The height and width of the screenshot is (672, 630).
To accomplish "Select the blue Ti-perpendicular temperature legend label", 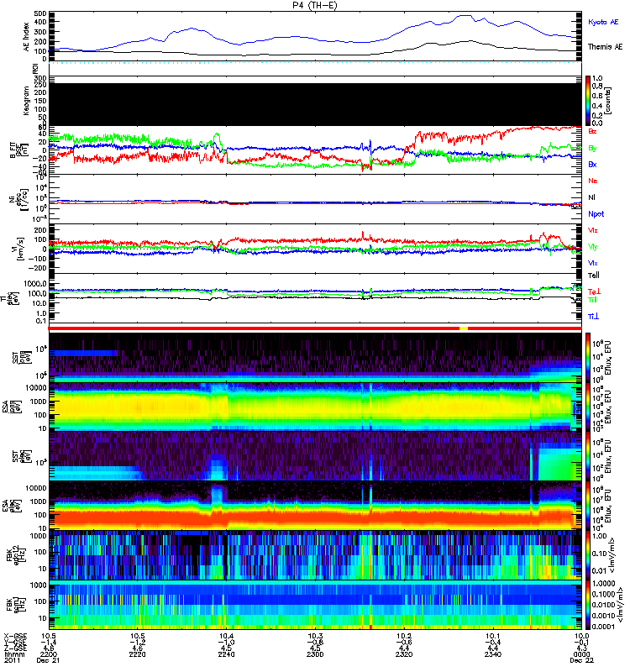I will click(x=593, y=317).
